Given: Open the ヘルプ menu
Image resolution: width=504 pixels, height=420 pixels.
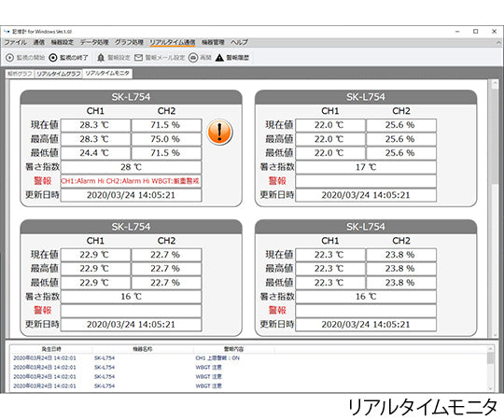Looking at the screenshot, I should coord(239,42).
